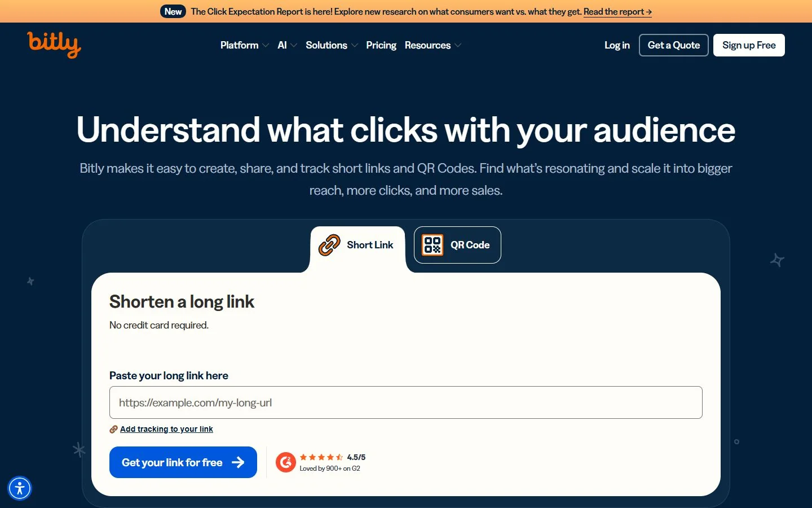Expand the AI dropdown chevron

click(x=294, y=45)
